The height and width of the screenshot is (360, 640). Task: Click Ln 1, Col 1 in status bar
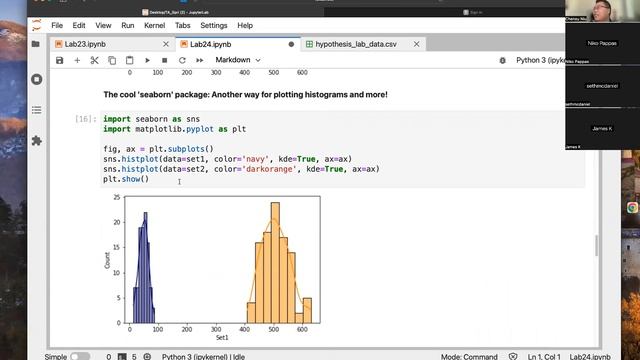[544, 356]
